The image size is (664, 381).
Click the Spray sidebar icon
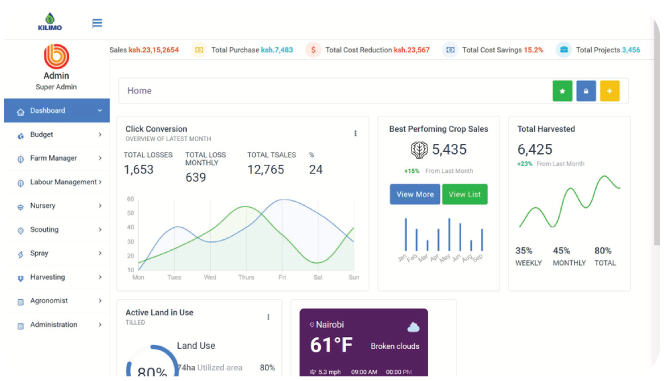click(x=20, y=254)
